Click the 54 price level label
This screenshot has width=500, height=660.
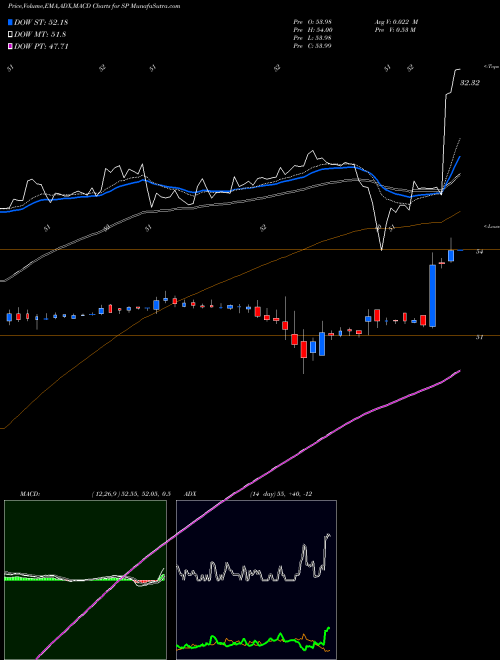pyautogui.click(x=479, y=251)
